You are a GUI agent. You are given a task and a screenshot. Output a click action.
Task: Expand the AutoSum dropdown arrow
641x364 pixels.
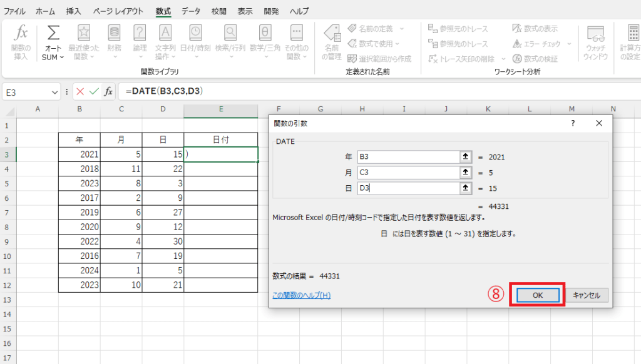tap(62, 57)
